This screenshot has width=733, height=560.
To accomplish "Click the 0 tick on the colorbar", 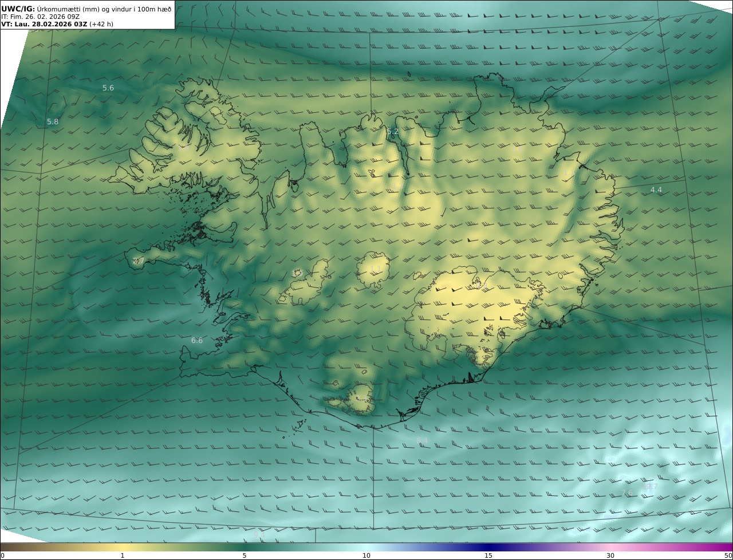I will (x=2, y=555).
